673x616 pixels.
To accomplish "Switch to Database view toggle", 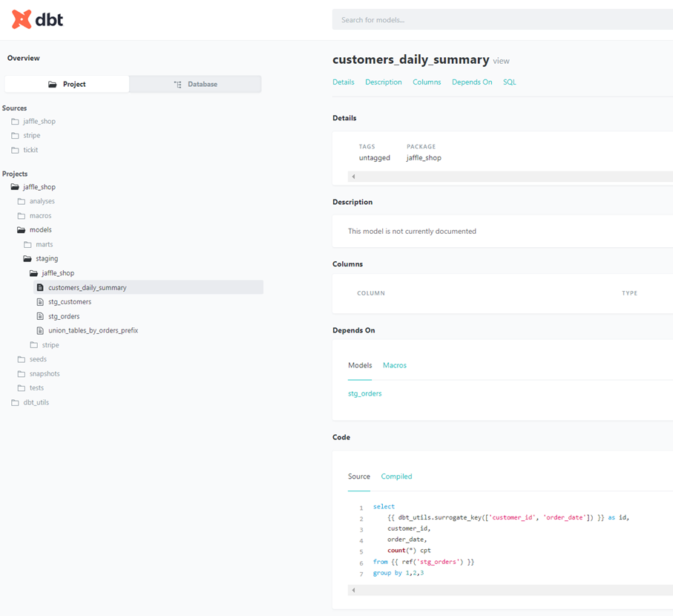I will [195, 85].
